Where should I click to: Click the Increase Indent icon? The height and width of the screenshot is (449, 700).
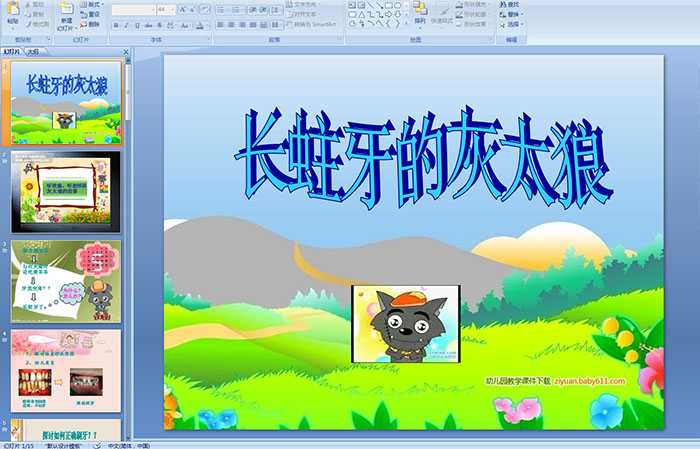tap(263, 10)
